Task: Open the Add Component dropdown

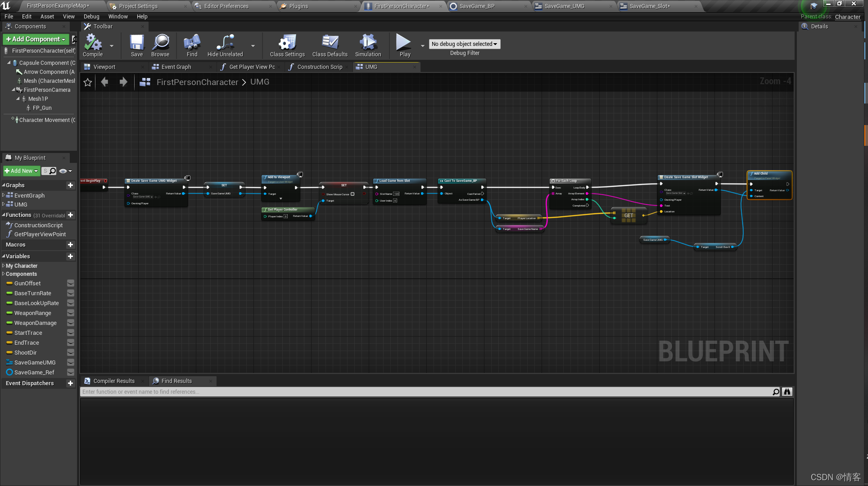Action: click(x=36, y=39)
